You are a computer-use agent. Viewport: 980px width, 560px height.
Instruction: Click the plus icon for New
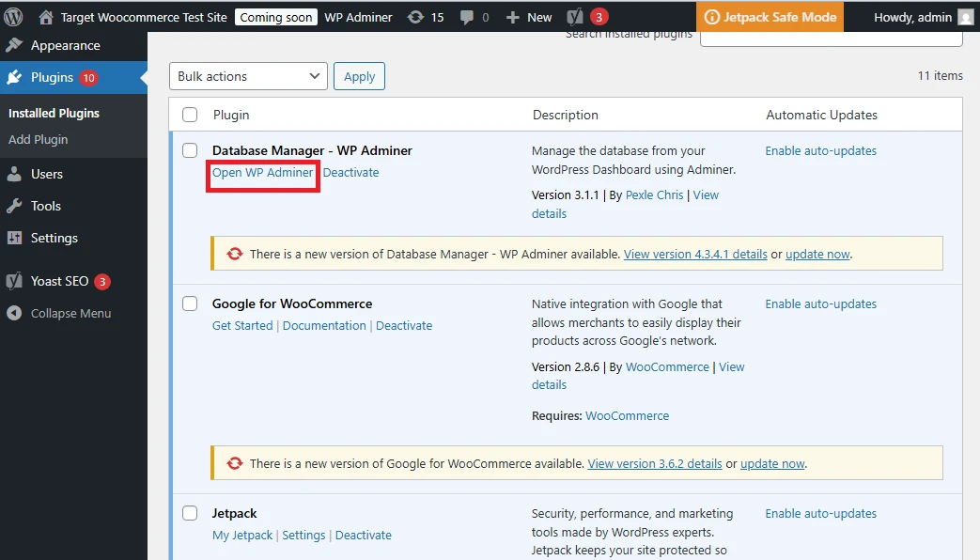[512, 18]
